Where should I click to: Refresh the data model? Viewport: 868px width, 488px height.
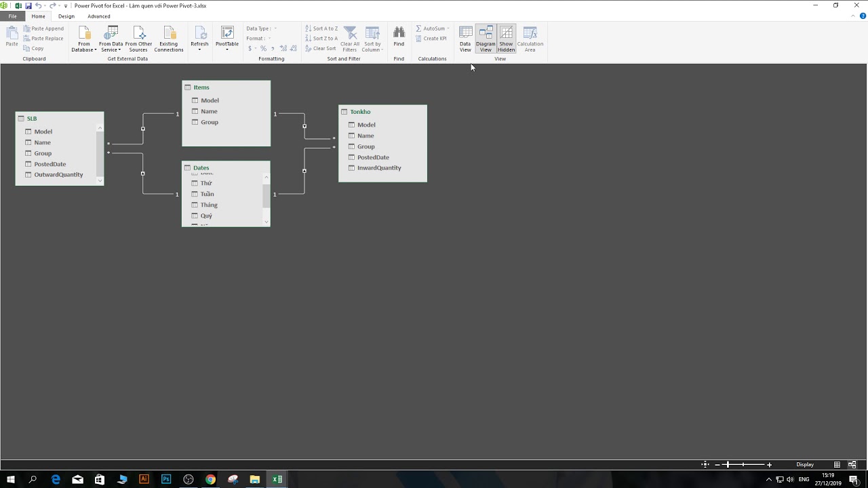[199, 39]
